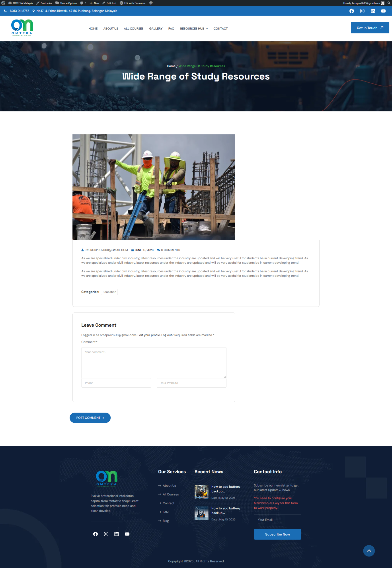Open the CONTACT navigation item
The width and height of the screenshot is (392, 568).
pos(220,29)
